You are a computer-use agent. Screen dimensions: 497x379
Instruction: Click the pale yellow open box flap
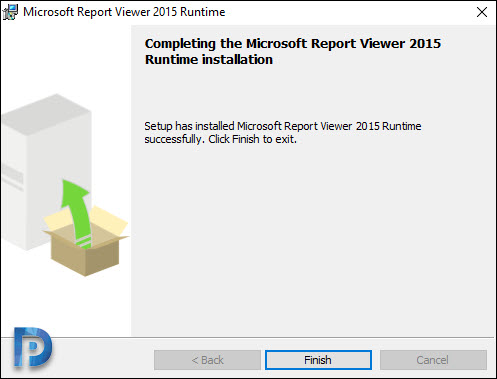coord(109,221)
